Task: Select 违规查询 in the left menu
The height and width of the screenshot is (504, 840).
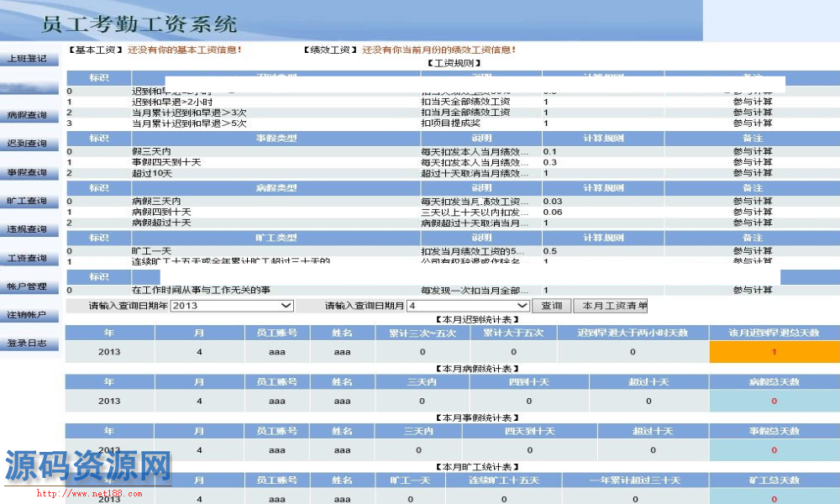Action: (27, 229)
